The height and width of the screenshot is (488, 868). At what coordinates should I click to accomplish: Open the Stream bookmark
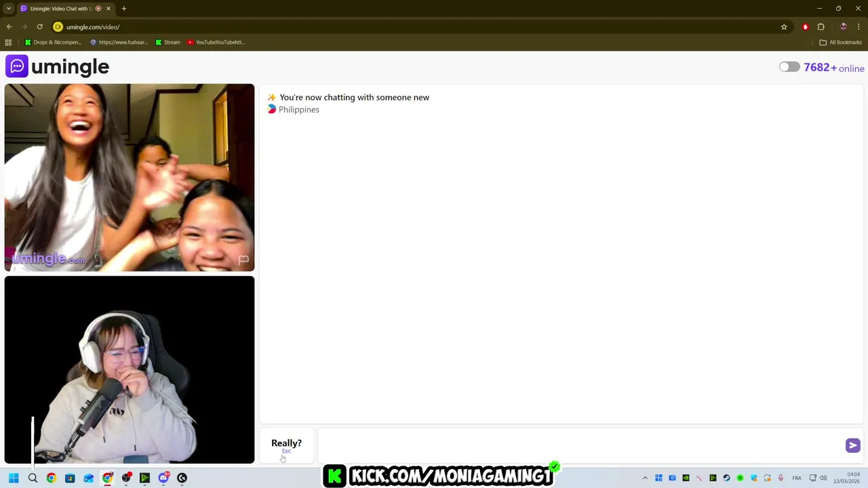167,42
